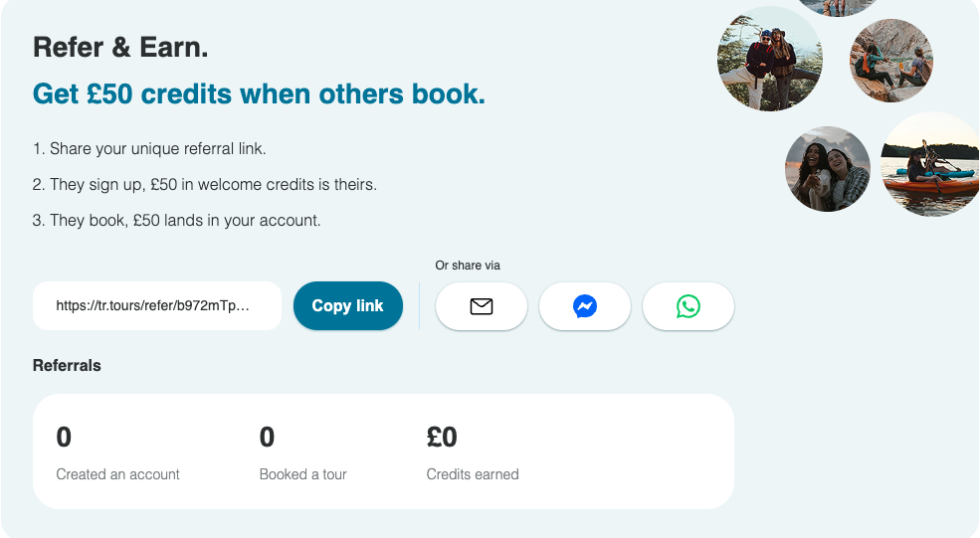Open the kayakers on lake photo
The image size is (980, 538).
[930, 164]
